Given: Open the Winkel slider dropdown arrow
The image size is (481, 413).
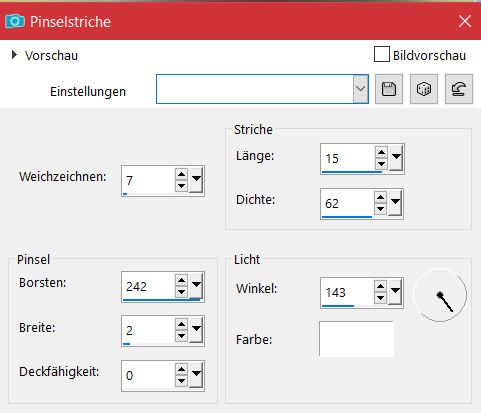Looking at the screenshot, I should click(395, 291).
